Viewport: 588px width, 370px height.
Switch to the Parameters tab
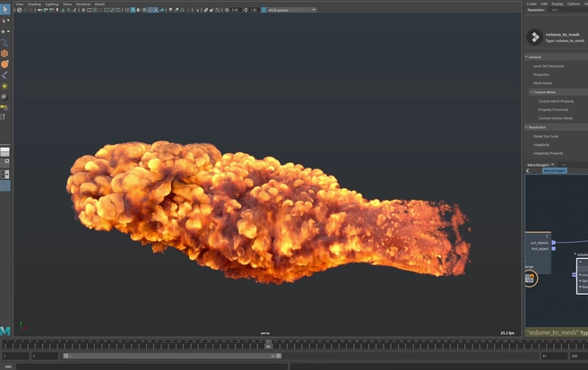click(536, 10)
